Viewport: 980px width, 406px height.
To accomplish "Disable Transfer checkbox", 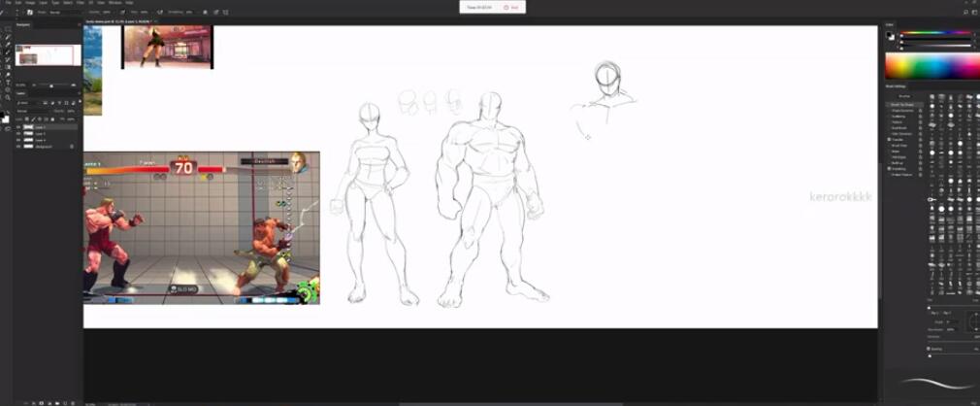I will tap(889, 140).
